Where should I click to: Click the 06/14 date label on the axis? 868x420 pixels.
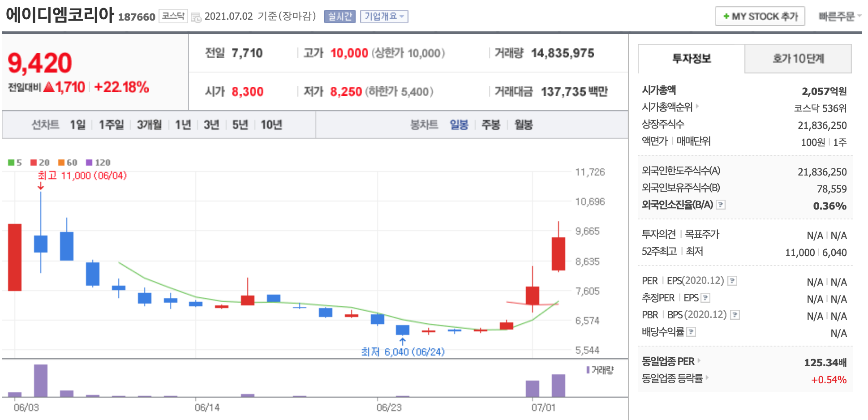[207, 407]
